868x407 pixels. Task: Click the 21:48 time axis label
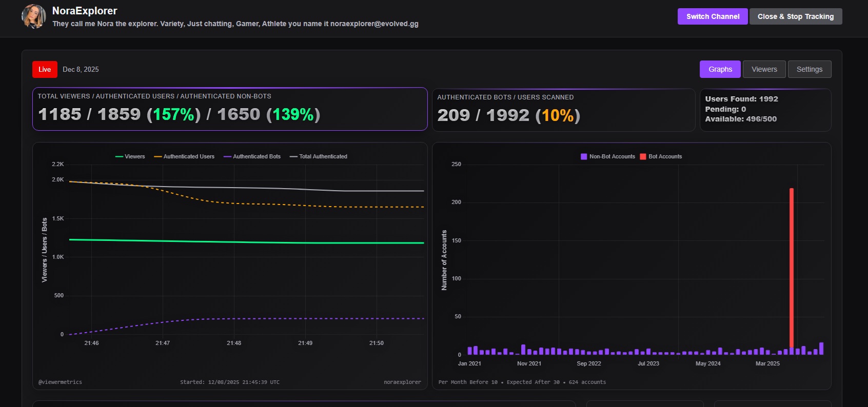[234, 343]
